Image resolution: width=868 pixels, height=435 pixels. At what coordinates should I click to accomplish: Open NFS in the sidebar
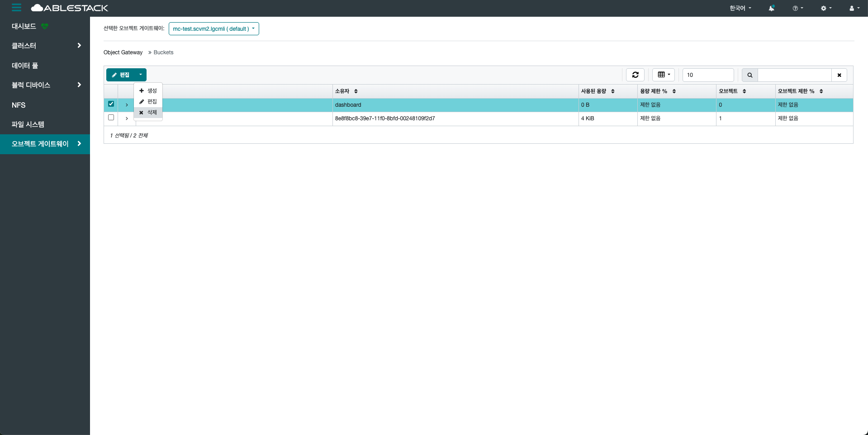coord(45,105)
